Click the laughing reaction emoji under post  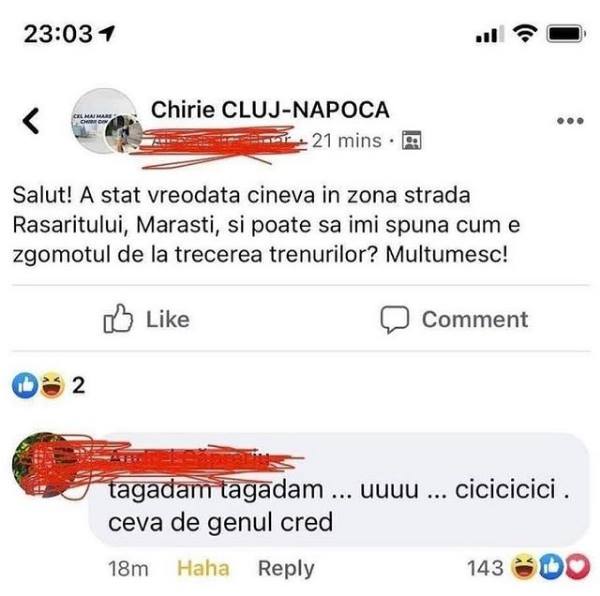coord(52,385)
